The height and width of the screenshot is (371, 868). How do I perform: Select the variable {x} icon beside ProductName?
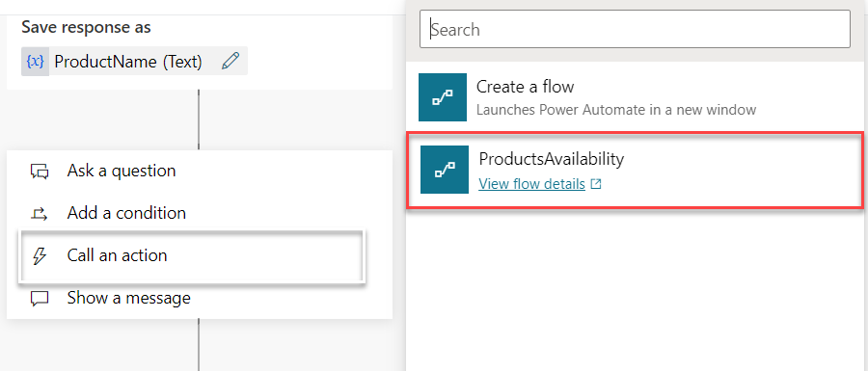coord(35,62)
